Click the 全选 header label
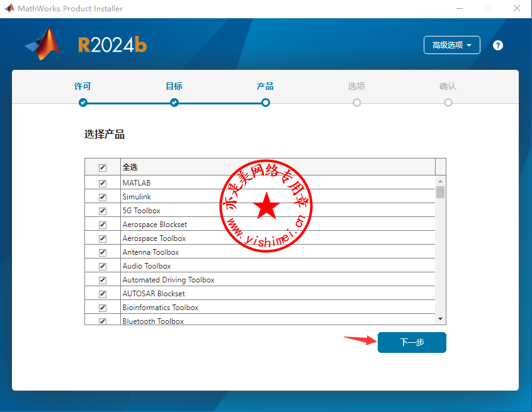 pos(130,167)
